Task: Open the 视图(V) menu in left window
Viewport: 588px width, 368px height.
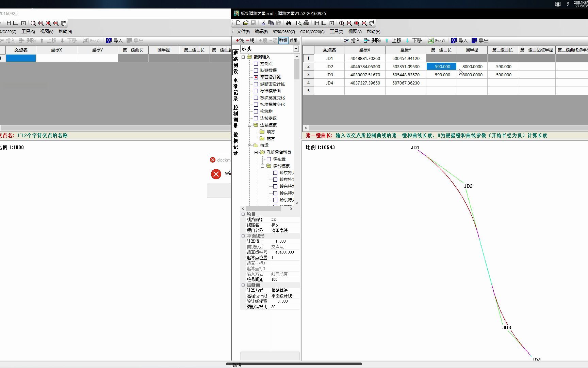Action: pyautogui.click(x=47, y=31)
